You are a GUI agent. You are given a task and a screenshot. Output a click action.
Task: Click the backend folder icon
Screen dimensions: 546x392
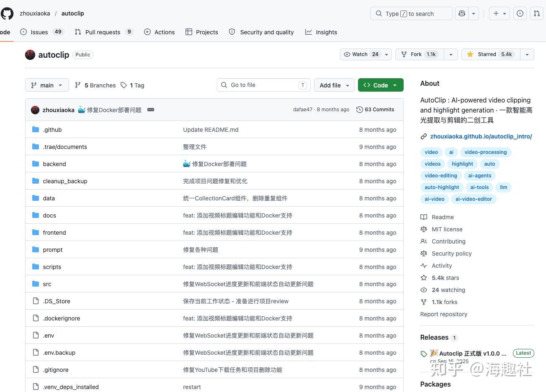coord(36,164)
